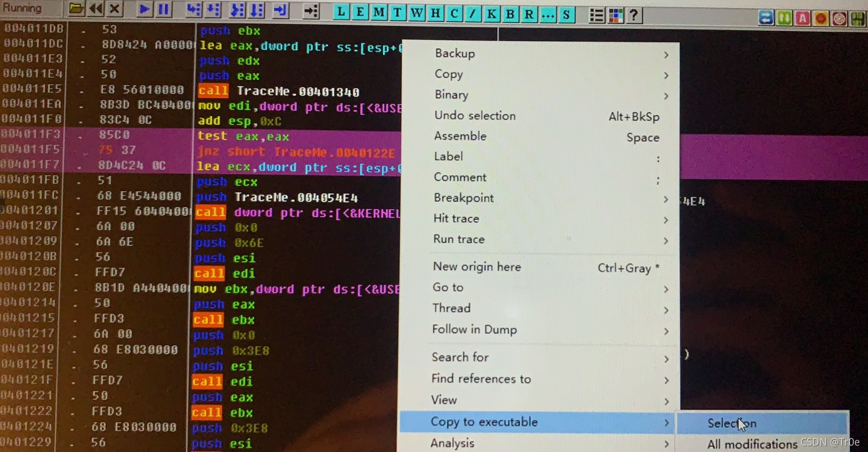This screenshot has height=452, width=868.
Task: Pause execution with the pause icon
Action: pyautogui.click(x=163, y=9)
